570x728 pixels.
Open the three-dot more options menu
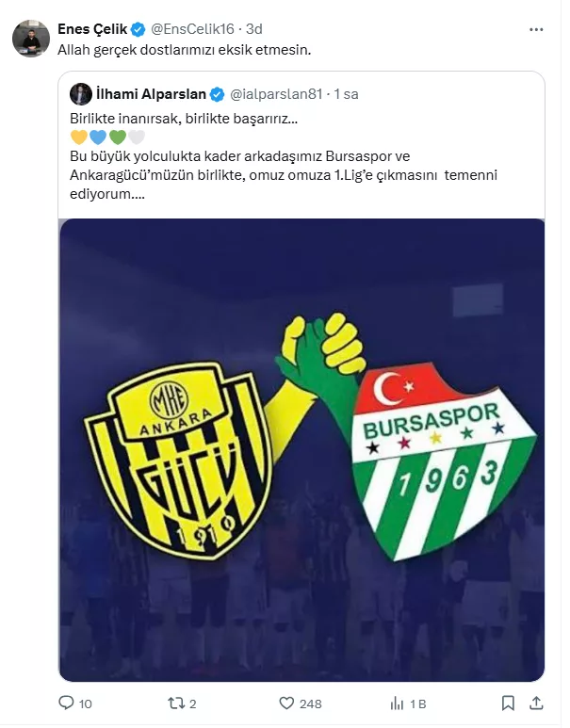[x=536, y=29]
